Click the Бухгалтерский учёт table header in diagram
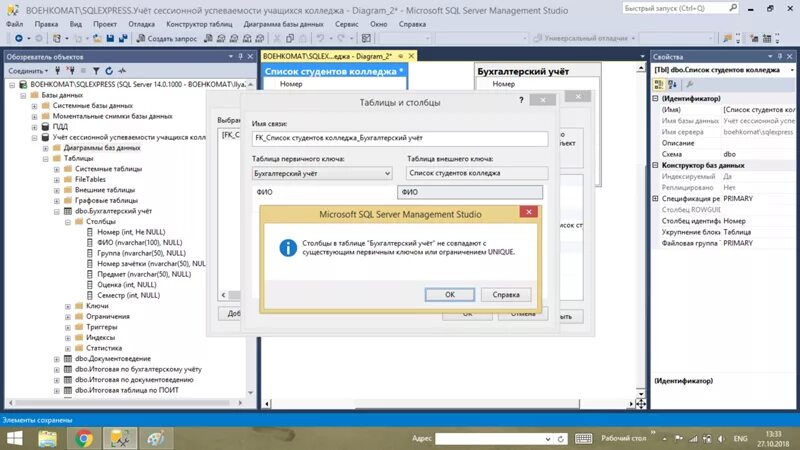This screenshot has height=450, width=800. point(537,71)
